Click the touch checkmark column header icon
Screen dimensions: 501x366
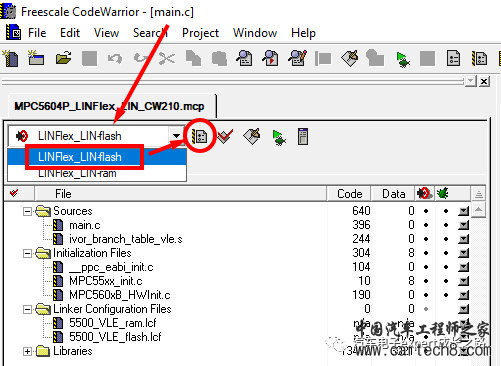(14, 193)
